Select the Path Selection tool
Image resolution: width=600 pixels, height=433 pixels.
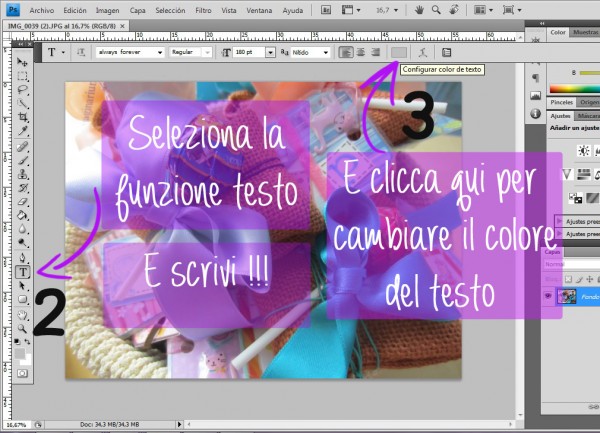[x=22, y=286]
